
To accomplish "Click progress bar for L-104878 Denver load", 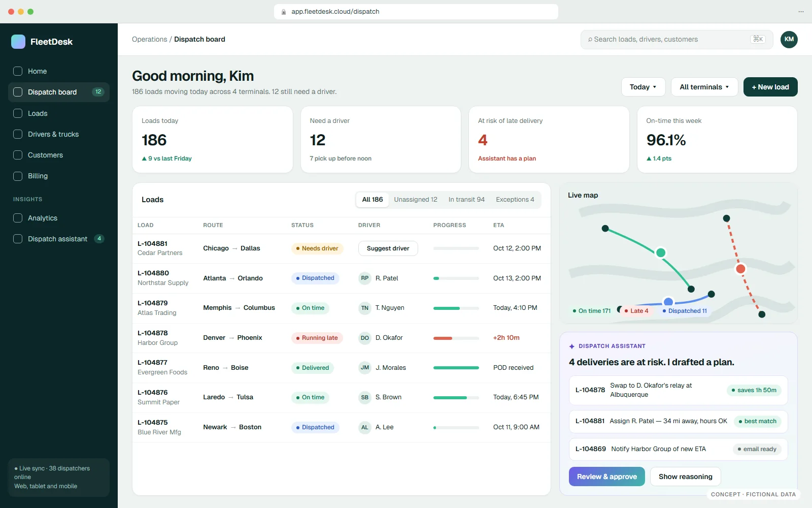I will tap(456, 338).
